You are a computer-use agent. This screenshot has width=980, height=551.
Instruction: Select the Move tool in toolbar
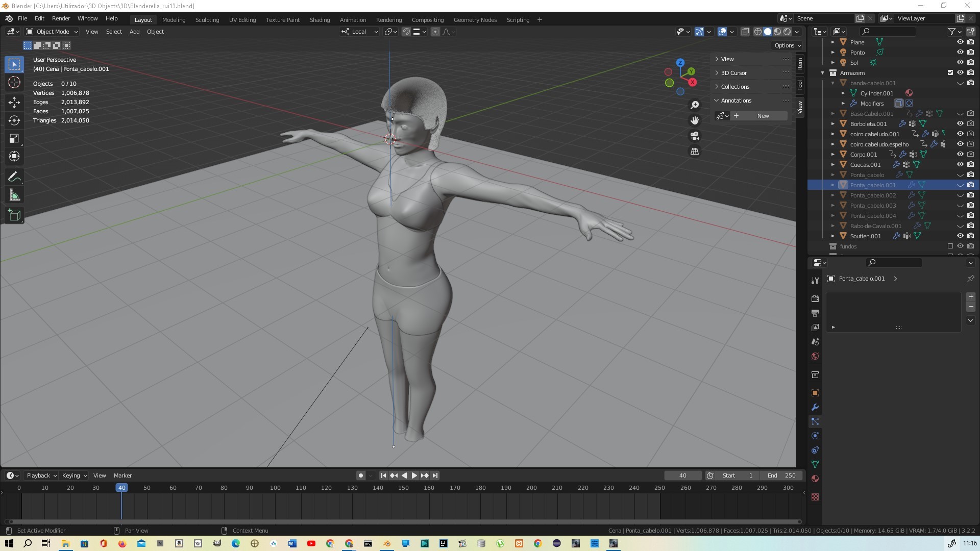pyautogui.click(x=14, y=102)
